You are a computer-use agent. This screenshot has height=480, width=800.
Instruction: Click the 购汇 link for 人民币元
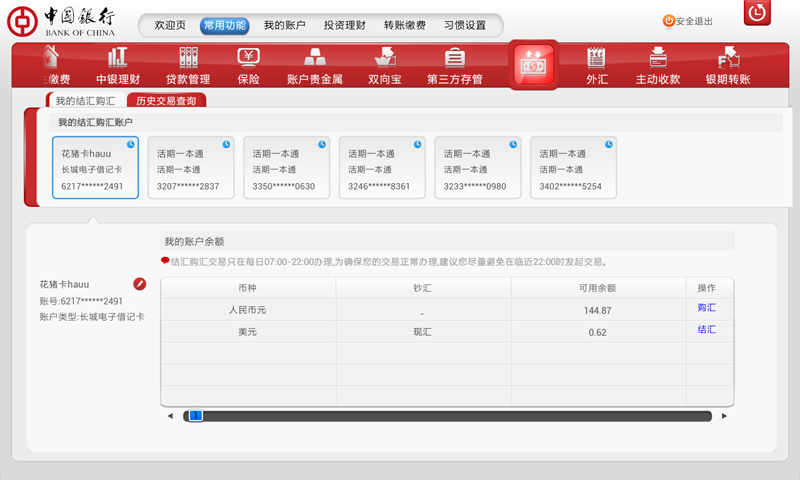pos(707,308)
